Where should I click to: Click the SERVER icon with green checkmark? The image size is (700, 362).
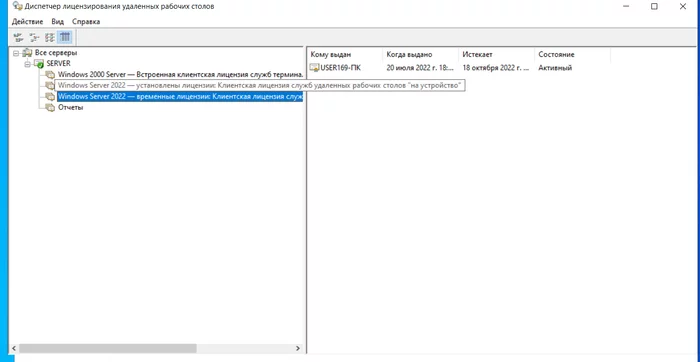coord(39,63)
